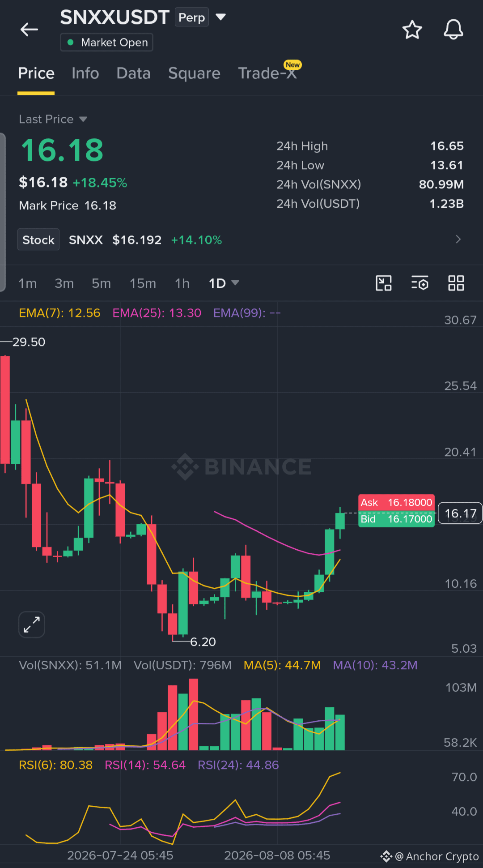Tap the Stock label tag

(x=38, y=240)
